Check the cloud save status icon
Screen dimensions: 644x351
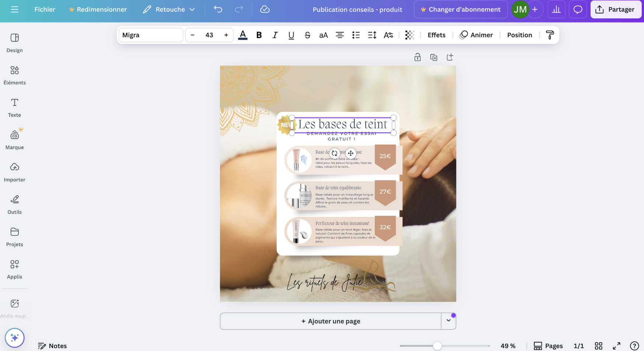tap(265, 10)
